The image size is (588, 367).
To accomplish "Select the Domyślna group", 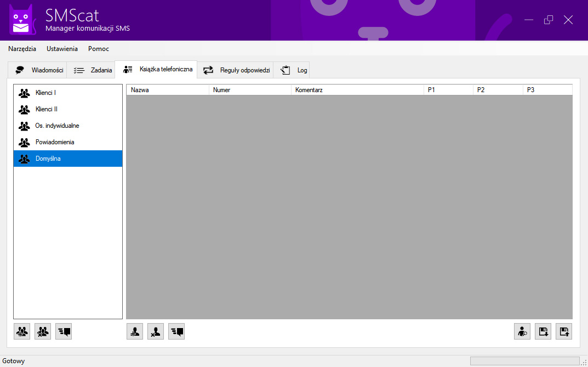I will [68, 159].
